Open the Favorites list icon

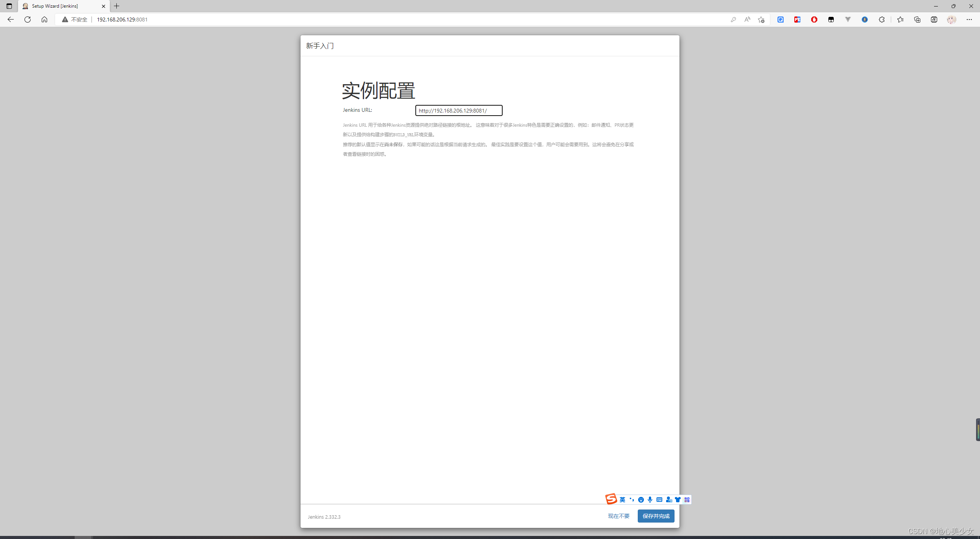900,20
